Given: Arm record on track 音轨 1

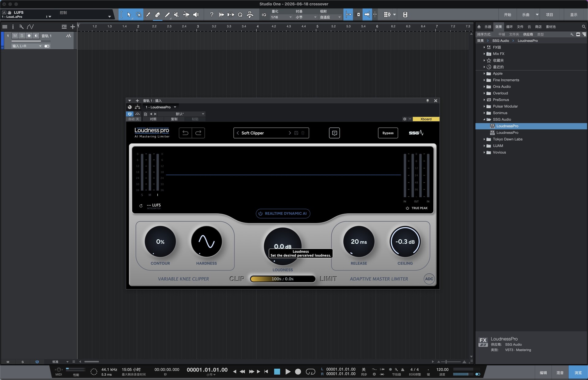Looking at the screenshot, I should coord(29,36).
